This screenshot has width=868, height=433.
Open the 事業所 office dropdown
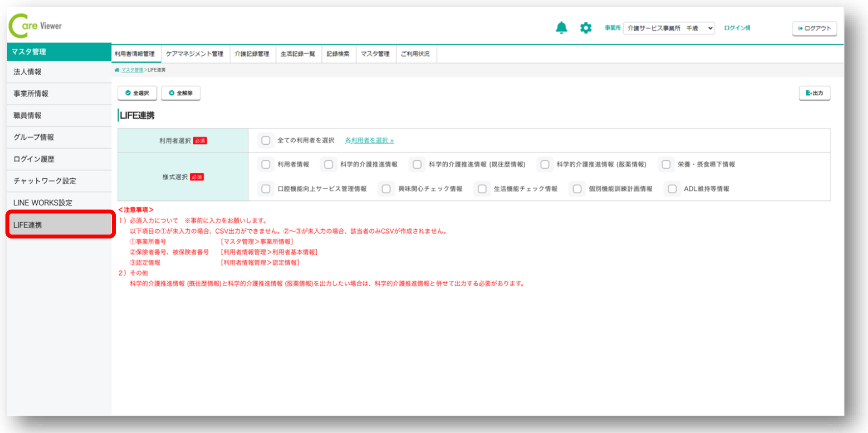[669, 28]
